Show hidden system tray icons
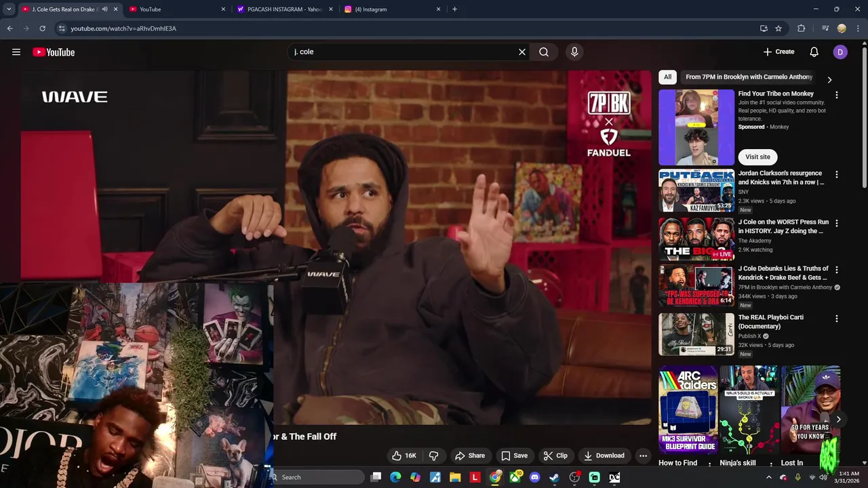 pos(769,477)
